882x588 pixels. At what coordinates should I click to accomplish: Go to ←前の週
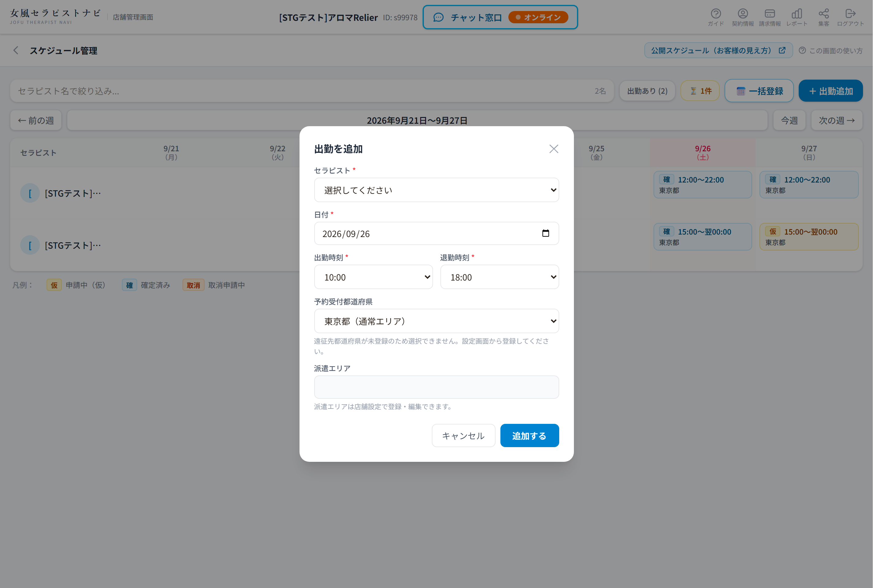point(36,120)
